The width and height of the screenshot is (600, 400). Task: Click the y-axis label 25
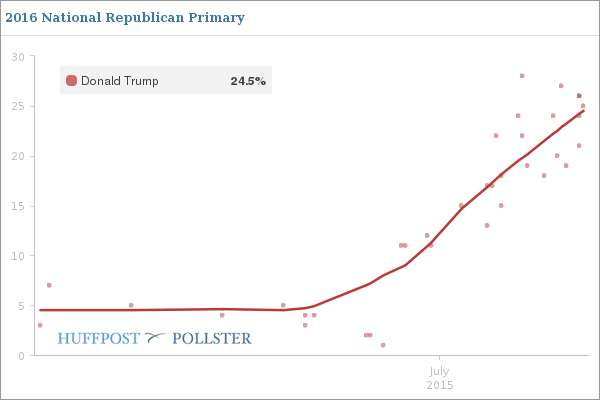(17, 106)
